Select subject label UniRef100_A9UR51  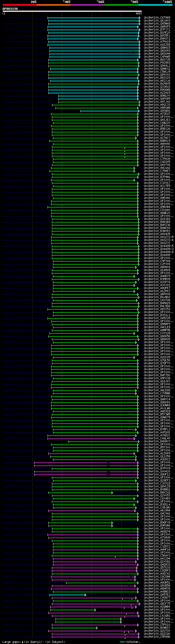[157, 583]
